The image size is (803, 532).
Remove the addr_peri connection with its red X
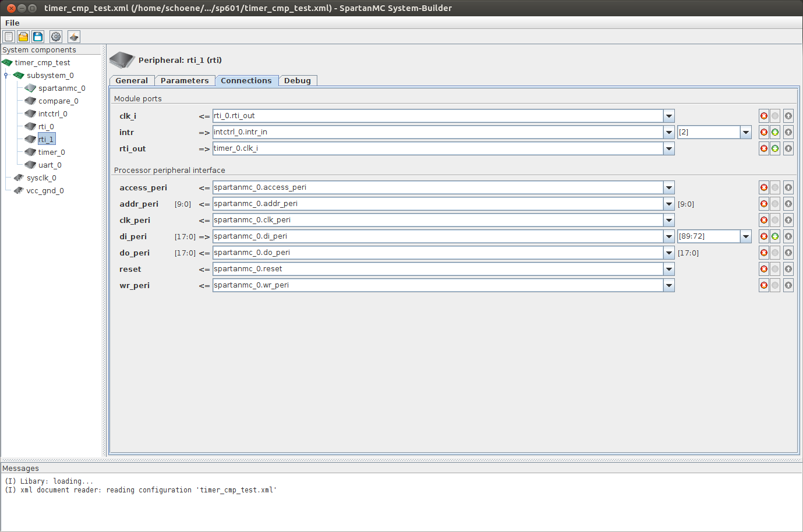coord(764,204)
